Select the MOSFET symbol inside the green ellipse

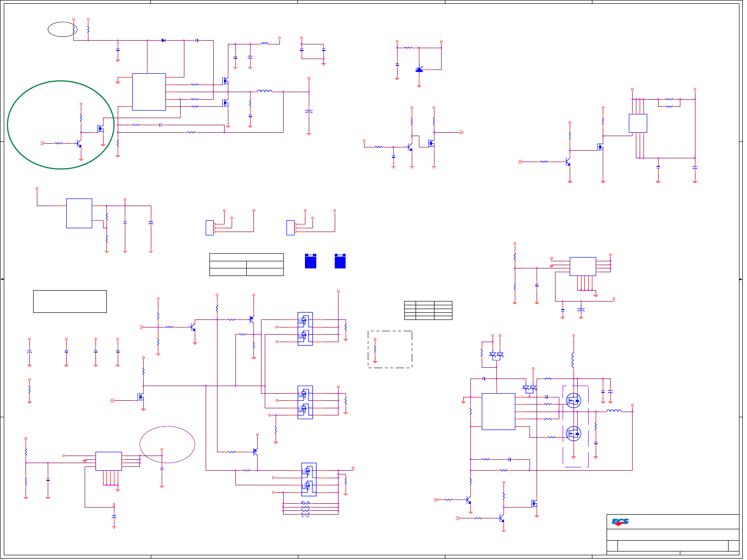tap(101, 128)
